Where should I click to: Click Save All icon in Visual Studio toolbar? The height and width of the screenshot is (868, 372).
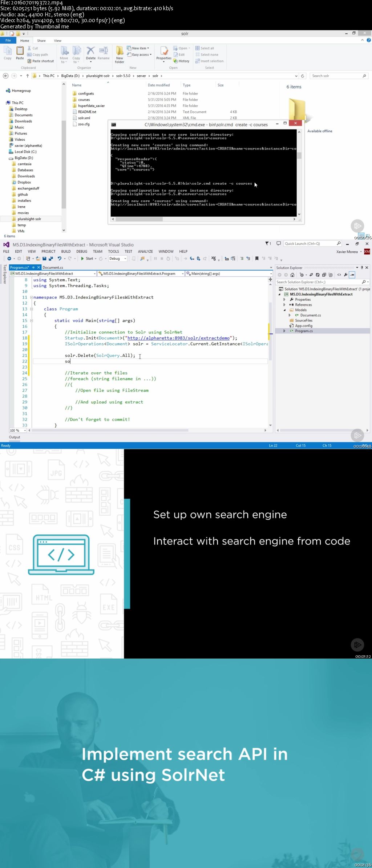pyautogui.click(x=50, y=259)
